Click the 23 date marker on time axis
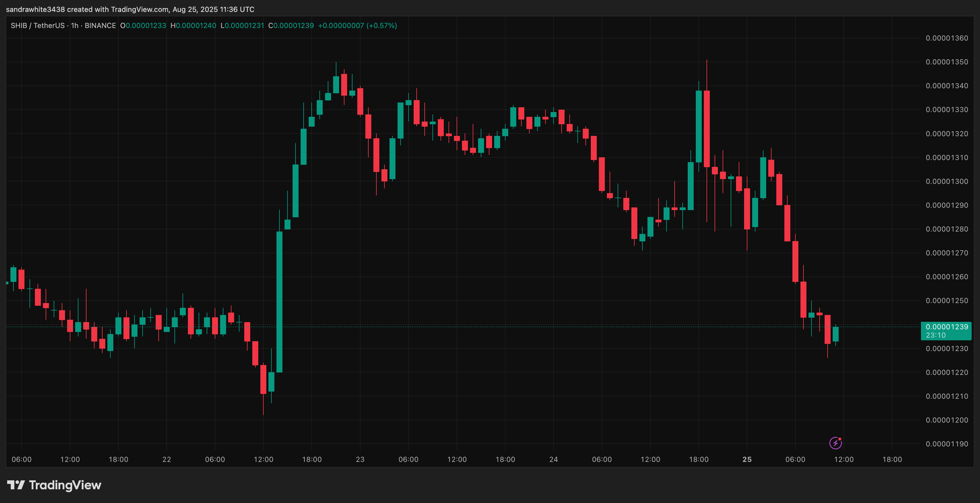This screenshot has width=980, height=503. click(360, 459)
